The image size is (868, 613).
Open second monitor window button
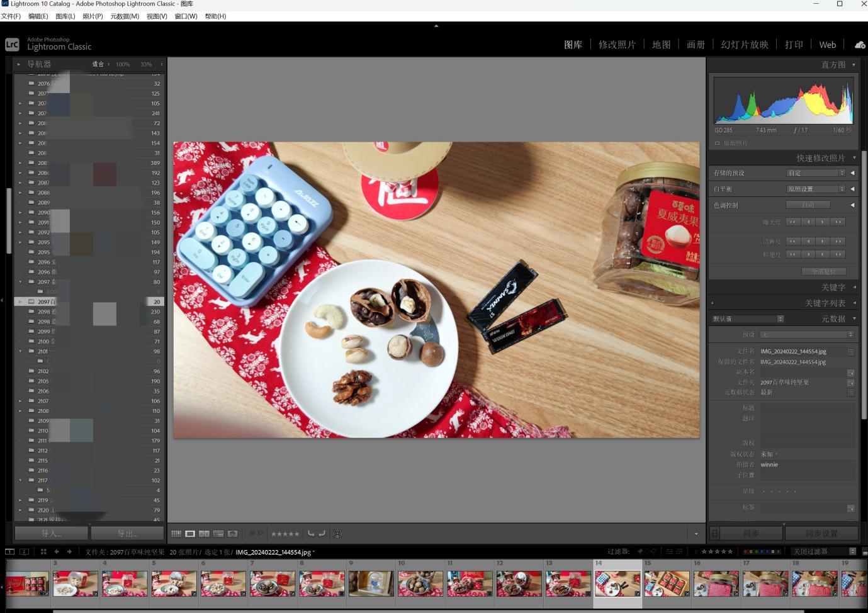[x=24, y=551]
